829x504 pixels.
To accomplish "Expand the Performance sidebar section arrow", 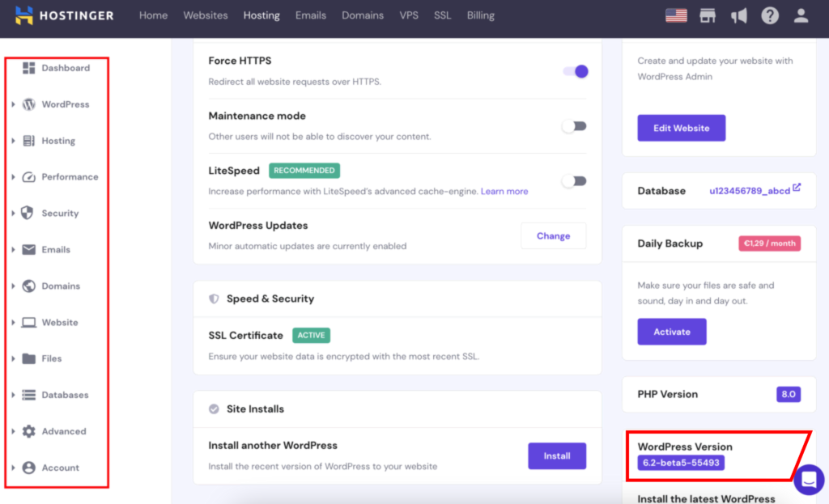I will tap(13, 177).
